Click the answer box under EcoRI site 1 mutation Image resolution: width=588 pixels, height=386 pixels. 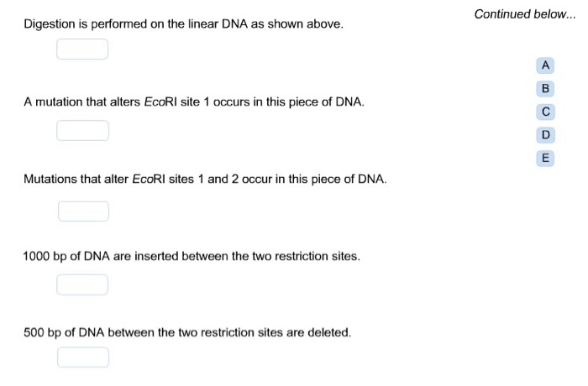pos(83,130)
